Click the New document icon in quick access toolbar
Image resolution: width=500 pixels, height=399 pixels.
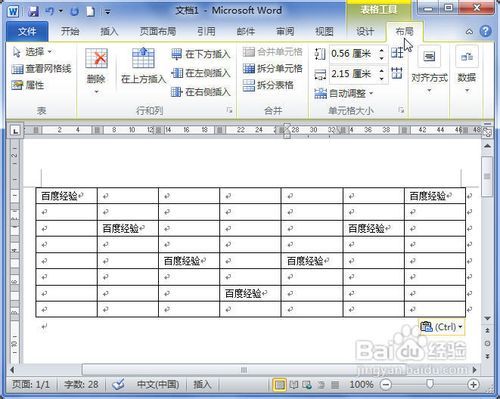91,12
